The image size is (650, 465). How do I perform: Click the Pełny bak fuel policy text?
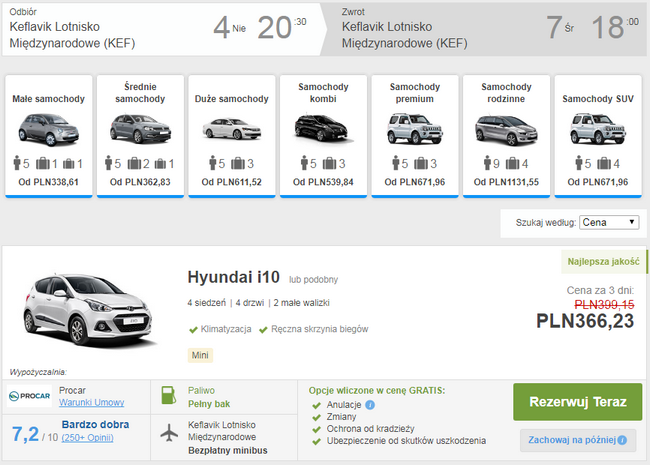[x=209, y=404]
